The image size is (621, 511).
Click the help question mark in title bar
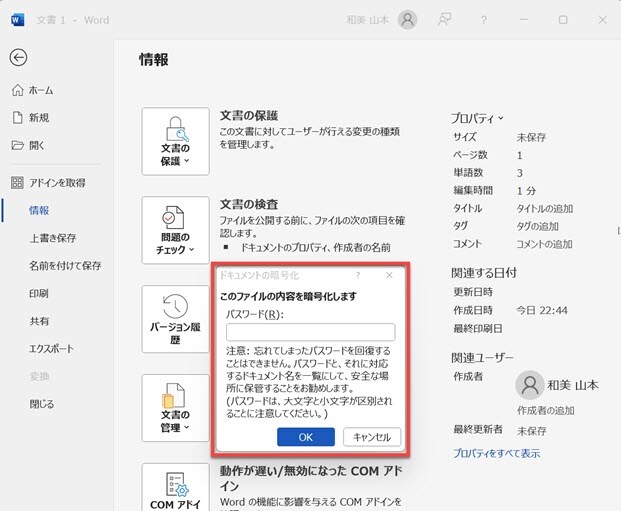(x=484, y=20)
